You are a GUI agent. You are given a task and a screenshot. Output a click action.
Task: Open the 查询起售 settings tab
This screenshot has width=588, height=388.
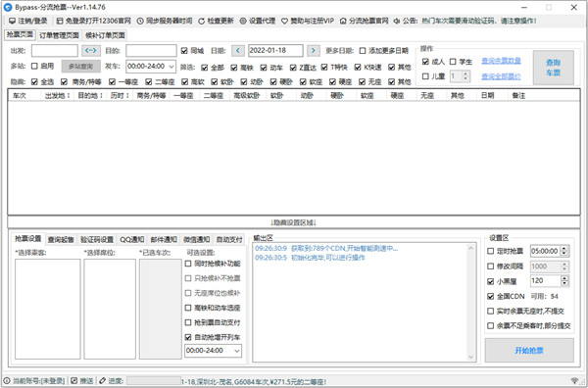click(x=61, y=239)
